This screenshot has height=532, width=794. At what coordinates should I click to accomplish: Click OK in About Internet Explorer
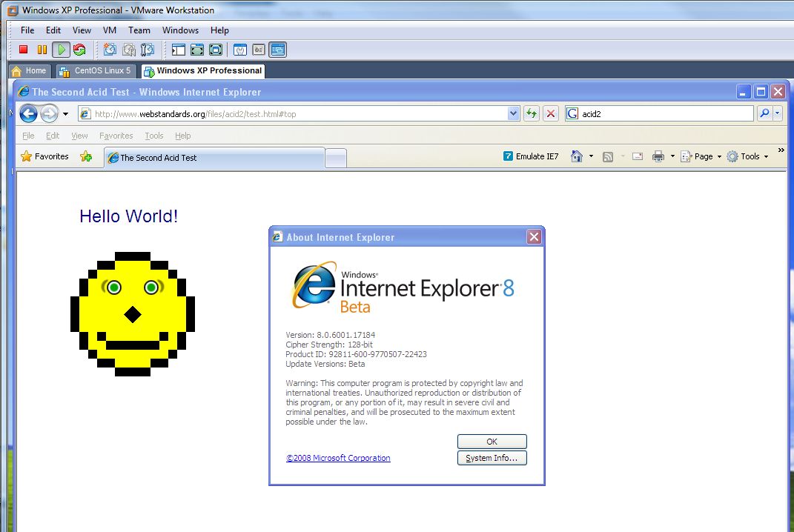[492, 442]
